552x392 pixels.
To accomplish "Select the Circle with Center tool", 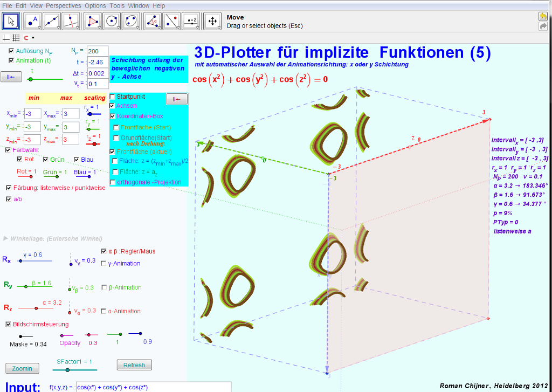I will pyautogui.click(x=112, y=21).
